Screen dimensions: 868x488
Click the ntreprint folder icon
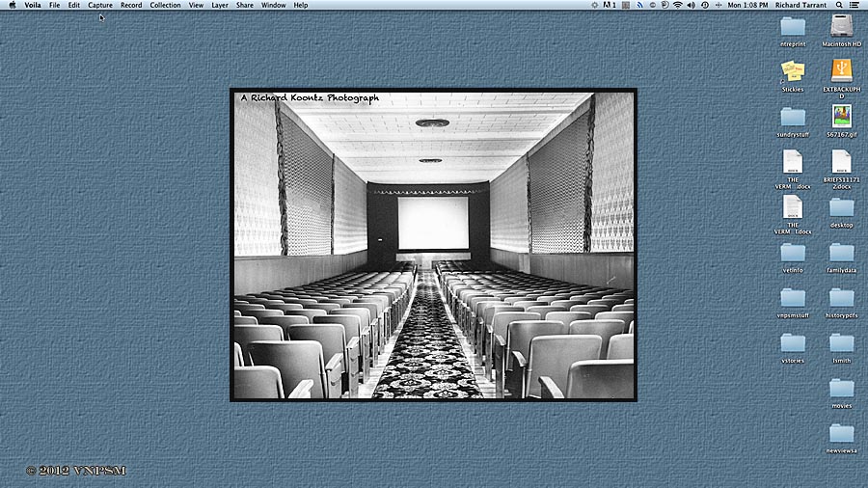tap(793, 26)
